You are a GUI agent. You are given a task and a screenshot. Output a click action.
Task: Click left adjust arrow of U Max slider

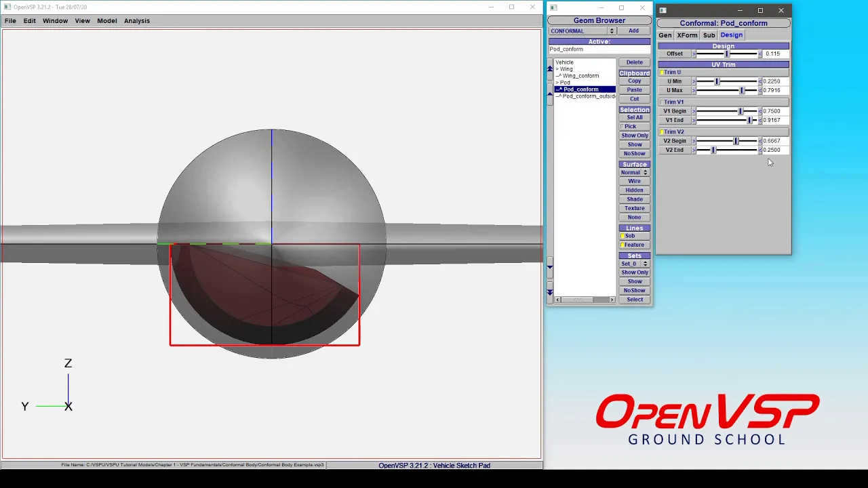coord(694,90)
